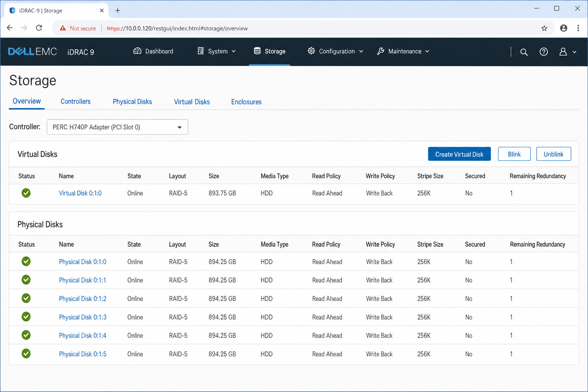Screen dimensions: 588x392
Task: Reload the page with the refresh icon
Action: click(x=39, y=28)
